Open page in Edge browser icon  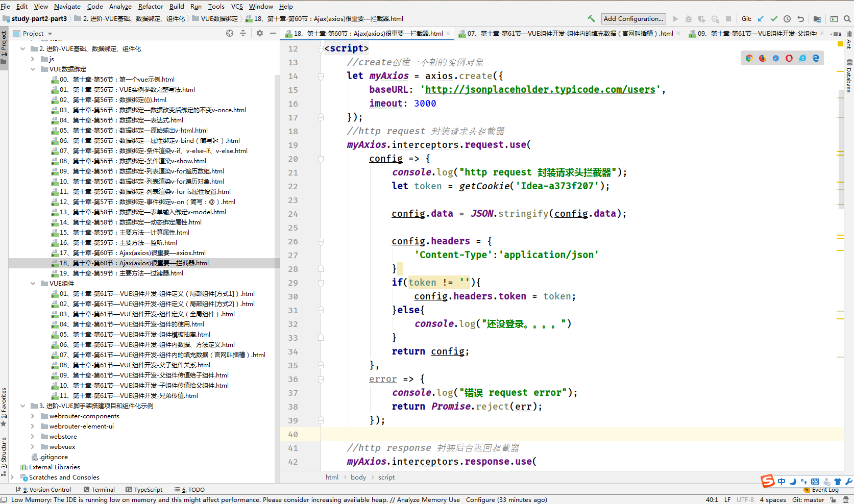pos(816,58)
